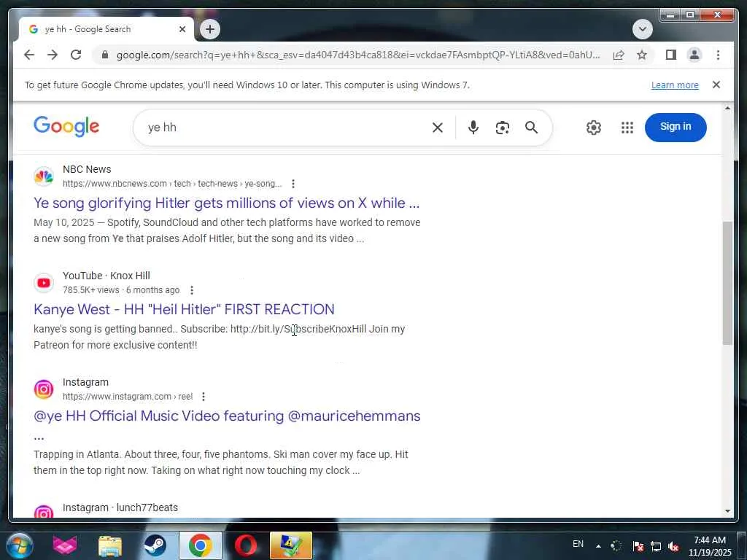The height and width of the screenshot is (560, 747).
Task: Open the Chrome three-dot menu
Action: tap(718, 55)
